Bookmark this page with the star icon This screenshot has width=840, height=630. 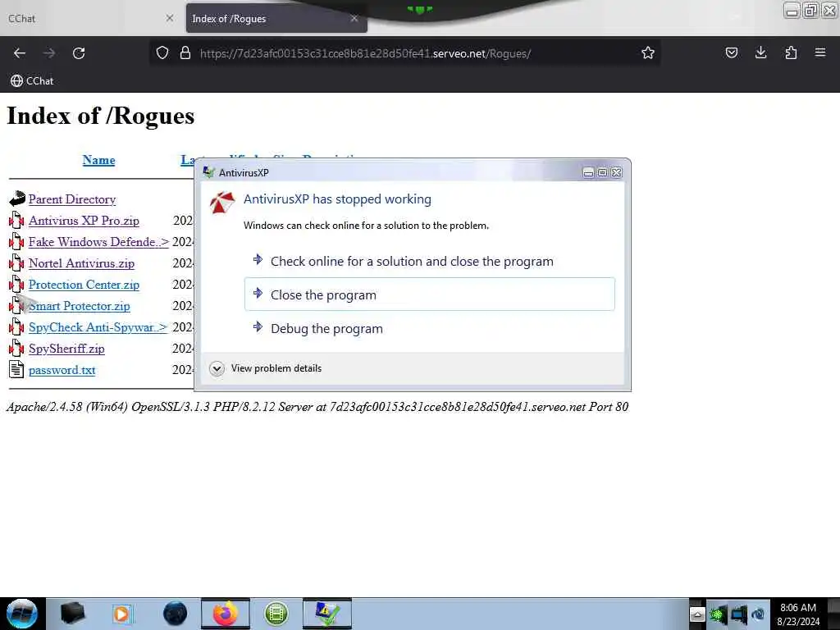(648, 53)
